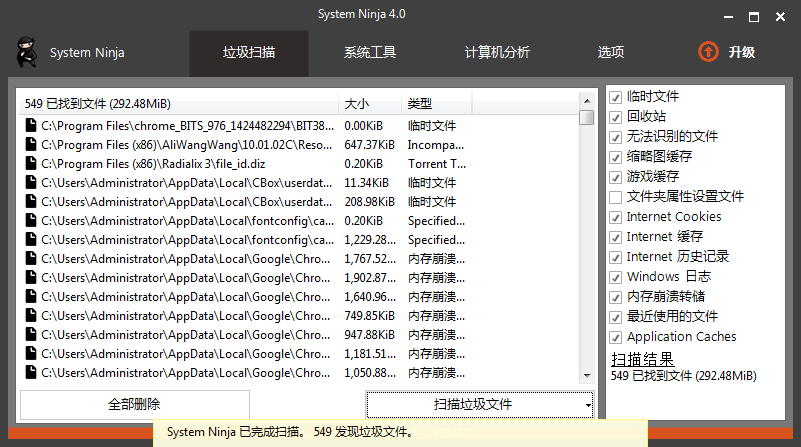The image size is (801, 447).
Task: Click the scrollbar up arrow
Action: pos(586,101)
